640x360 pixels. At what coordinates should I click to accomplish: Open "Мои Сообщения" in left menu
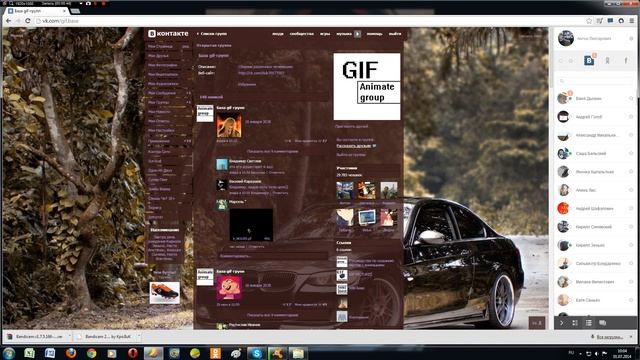[x=162, y=93]
